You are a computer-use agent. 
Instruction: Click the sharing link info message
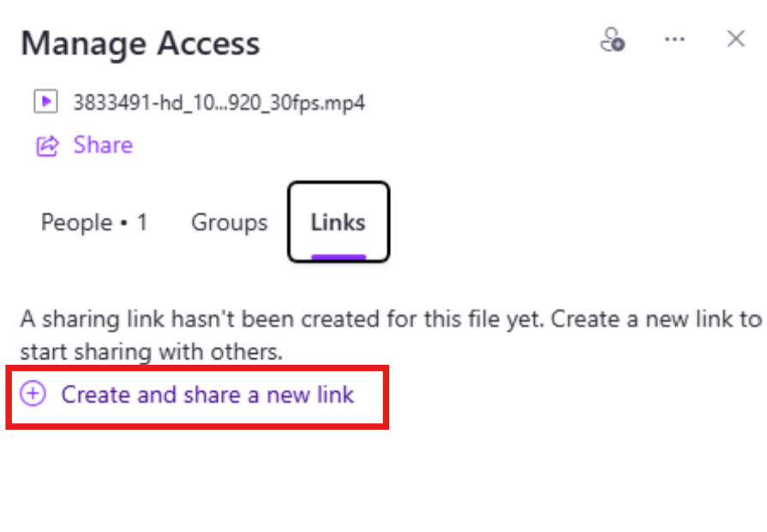coord(391,336)
